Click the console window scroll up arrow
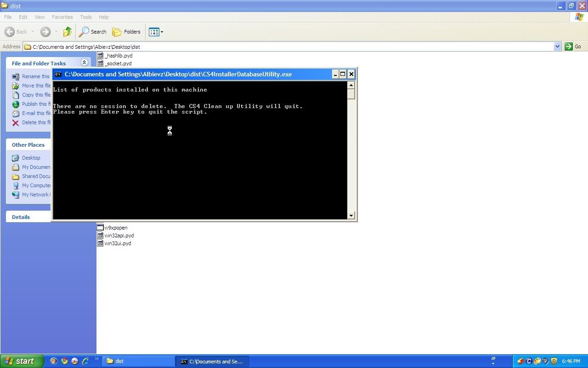Screen dimensions: 588x368 coord(351,85)
